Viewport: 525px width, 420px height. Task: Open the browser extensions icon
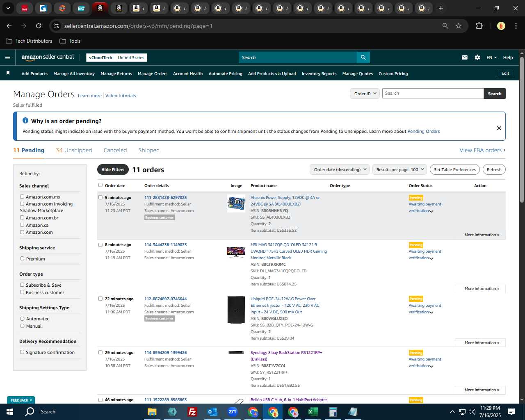pos(479,26)
